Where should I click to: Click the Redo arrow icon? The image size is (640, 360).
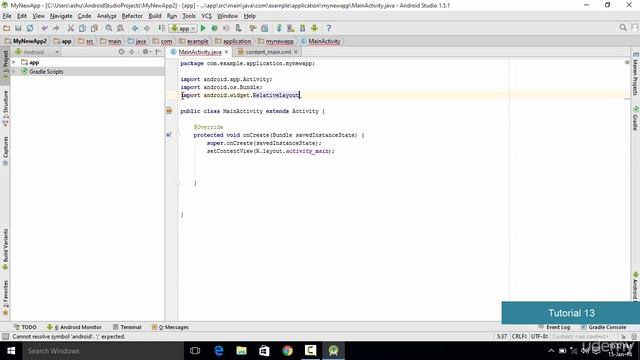[x=56, y=28]
